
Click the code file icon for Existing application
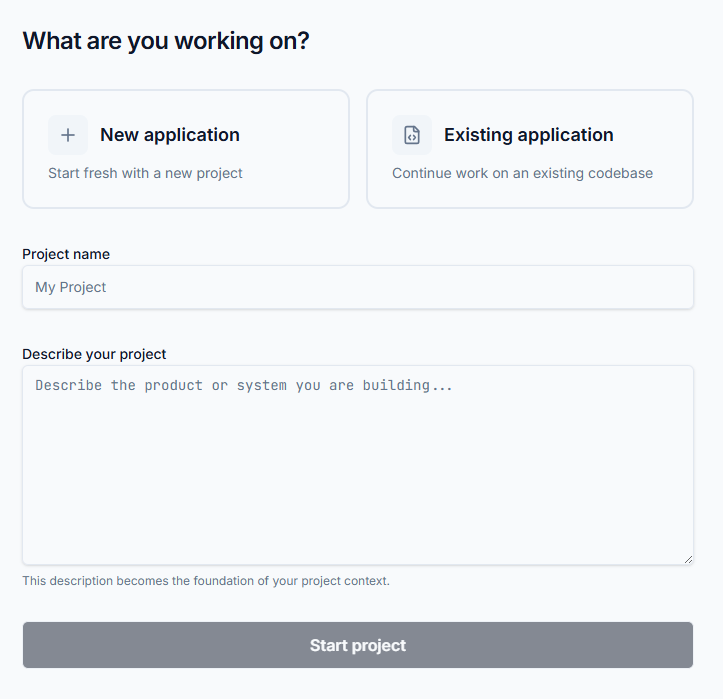(x=412, y=135)
